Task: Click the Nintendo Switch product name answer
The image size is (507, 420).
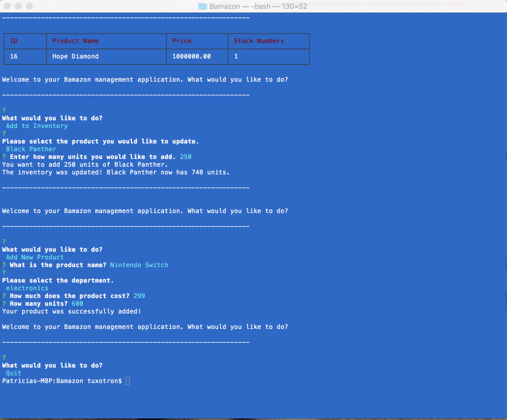Action: (x=139, y=265)
